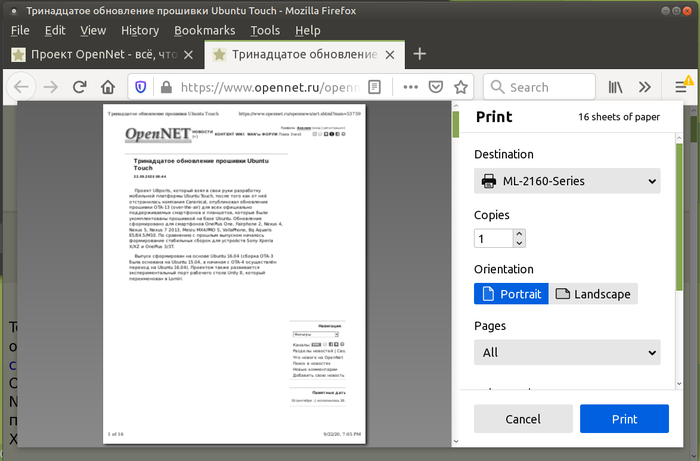The height and width of the screenshot is (461, 700).
Task: Open the Firefox home page
Action: tap(108, 87)
